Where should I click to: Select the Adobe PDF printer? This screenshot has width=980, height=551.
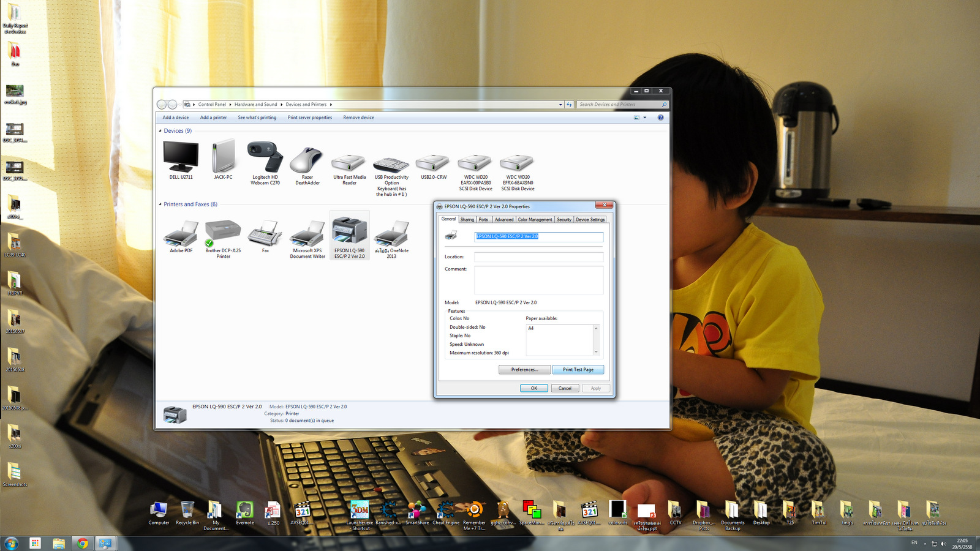pos(181,236)
